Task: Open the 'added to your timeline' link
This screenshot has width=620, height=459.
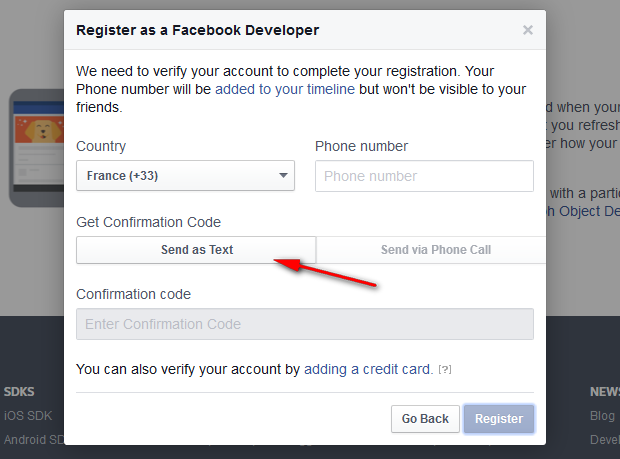Action: point(284,89)
